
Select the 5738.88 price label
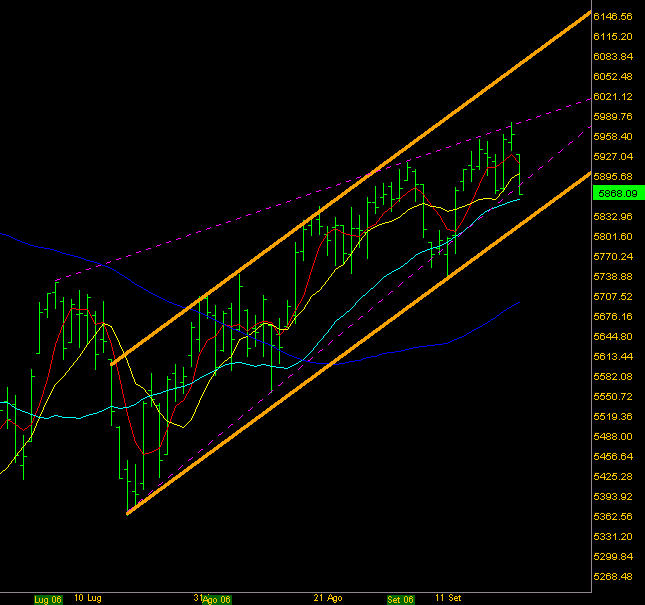click(x=613, y=276)
